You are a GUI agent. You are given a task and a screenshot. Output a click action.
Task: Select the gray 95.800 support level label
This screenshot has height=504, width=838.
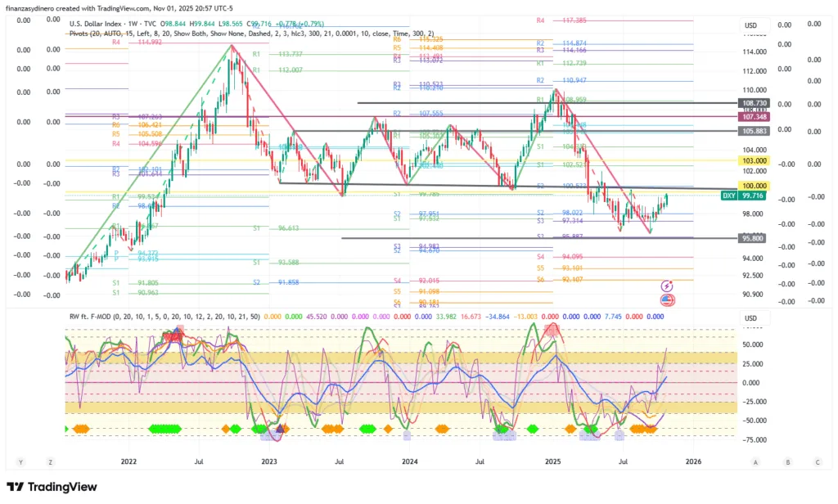pyautogui.click(x=753, y=238)
